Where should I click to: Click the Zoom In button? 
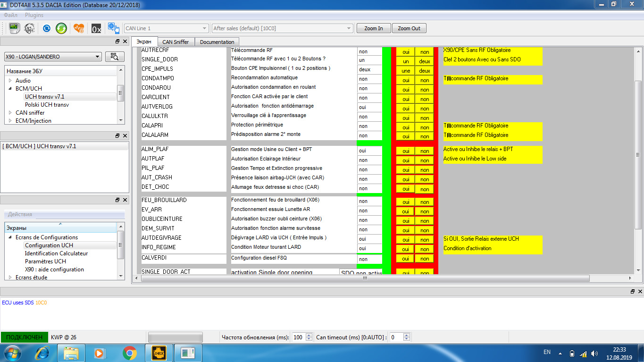coord(374,28)
